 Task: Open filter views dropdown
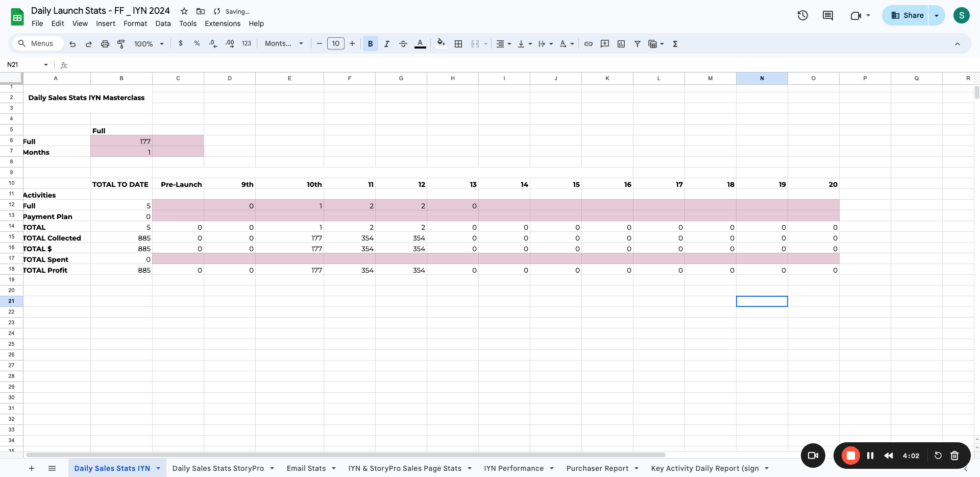pos(662,44)
